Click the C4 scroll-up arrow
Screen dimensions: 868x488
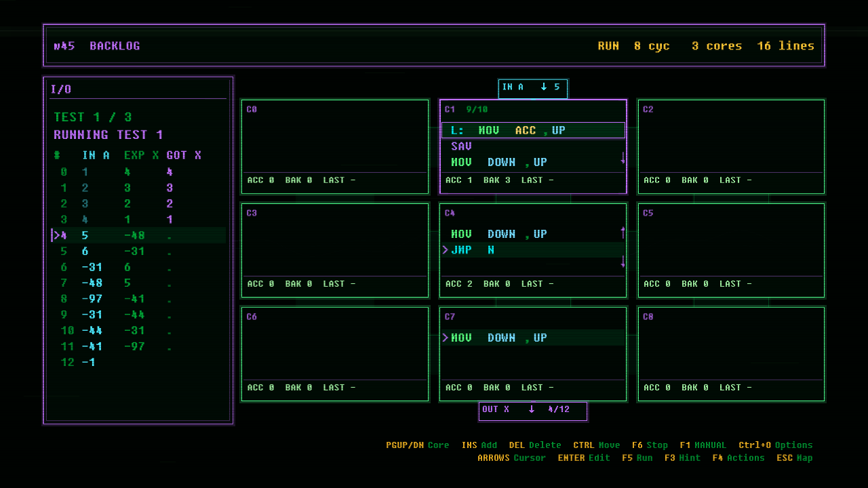click(623, 232)
